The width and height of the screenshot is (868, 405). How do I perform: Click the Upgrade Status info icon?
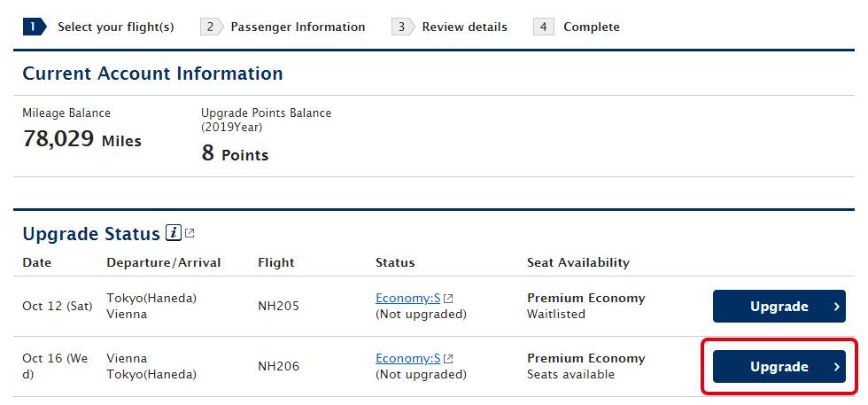coord(174,234)
